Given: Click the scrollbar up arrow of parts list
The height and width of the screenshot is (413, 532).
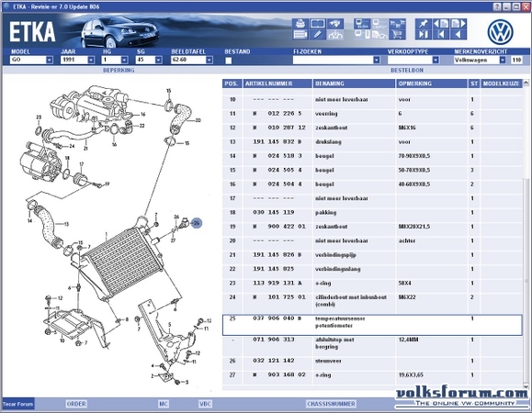Looking at the screenshot, I should click(x=526, y=83).
